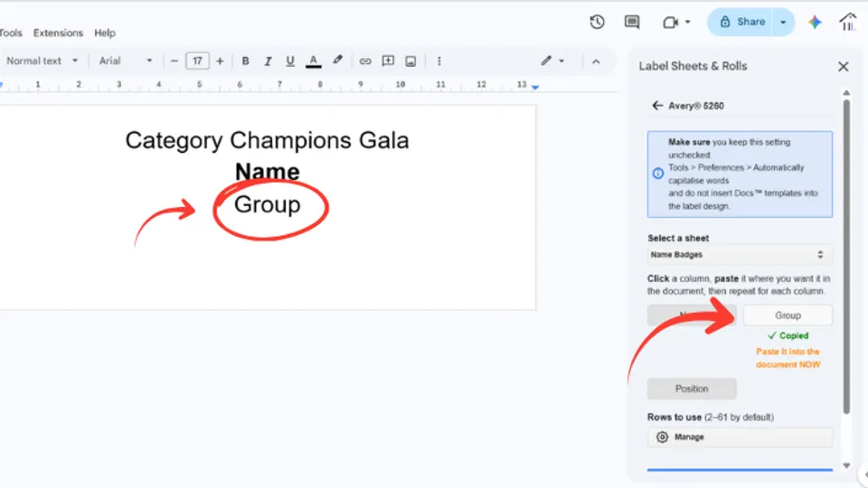The height and width of the screenshot is (488, 868).
Task: Click the Share button
Action: pos(742,22)
